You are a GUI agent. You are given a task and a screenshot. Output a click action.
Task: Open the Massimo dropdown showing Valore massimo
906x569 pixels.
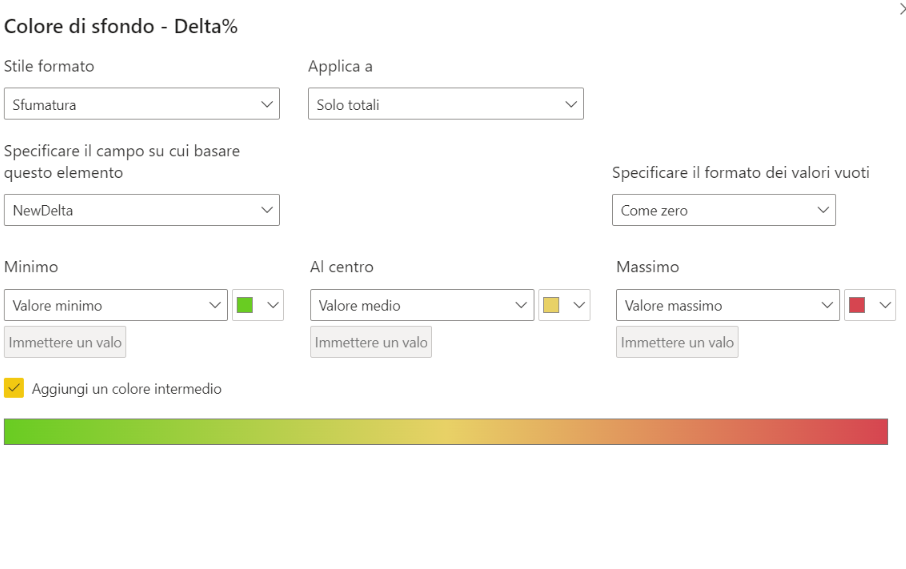[727, 305]
